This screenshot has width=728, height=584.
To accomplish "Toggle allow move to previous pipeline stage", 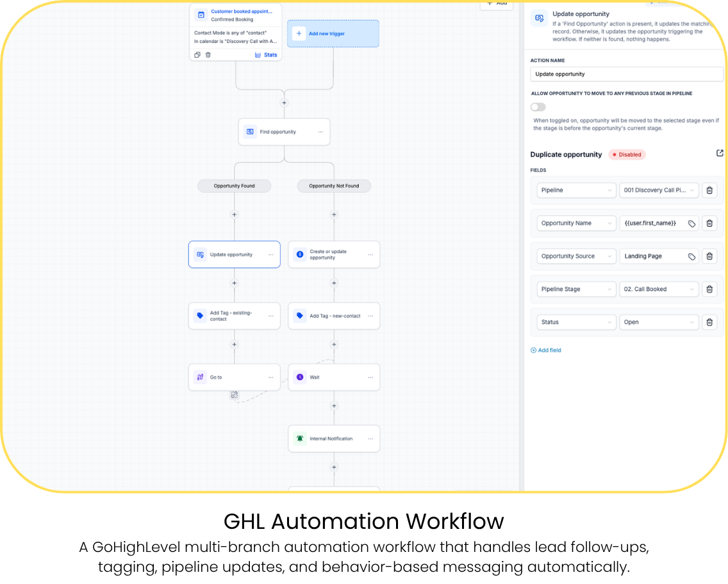I will pyautogui.click(x=538, y=107).
